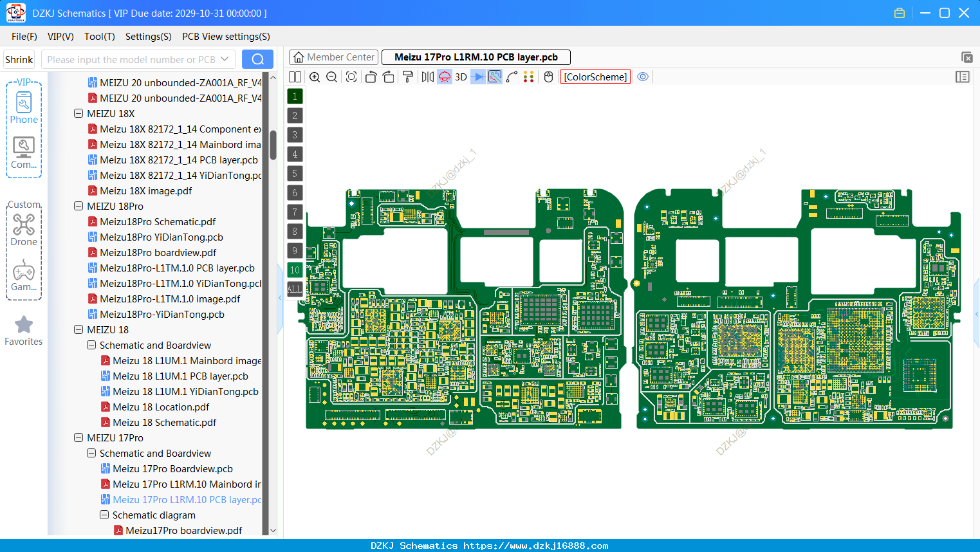Viewport: 980px width, 552px height.
Task: Open Meizu17Pro boardview.pdf
Action: [x=183, y=530]
